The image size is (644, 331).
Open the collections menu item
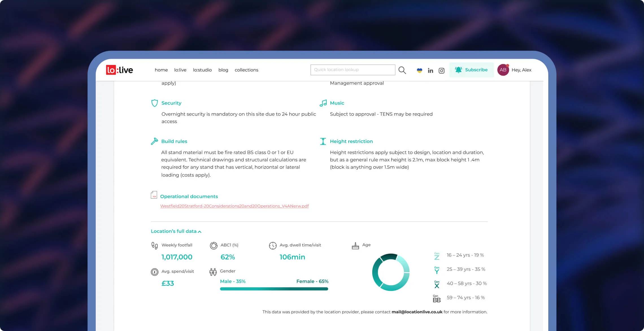point(246,70)
